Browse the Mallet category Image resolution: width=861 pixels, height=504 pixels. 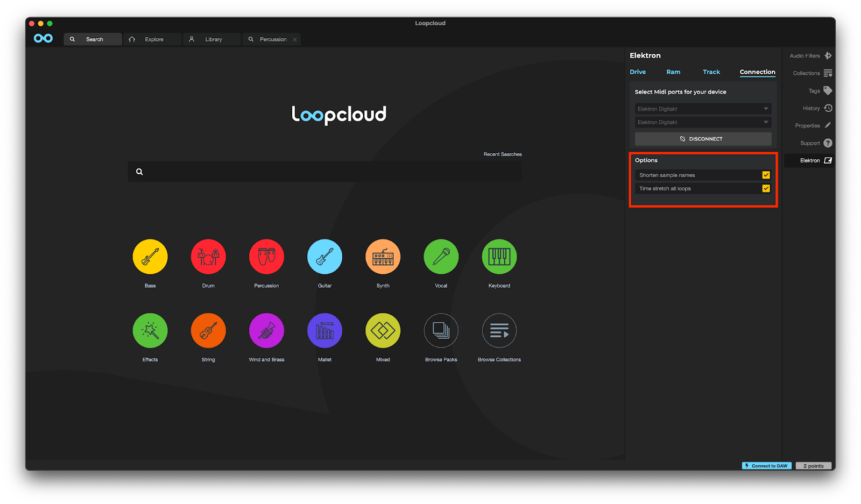point(324,330)
